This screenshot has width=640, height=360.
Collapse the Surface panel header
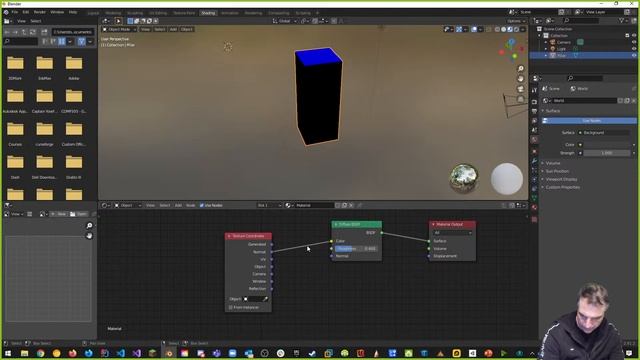point(553,111)
